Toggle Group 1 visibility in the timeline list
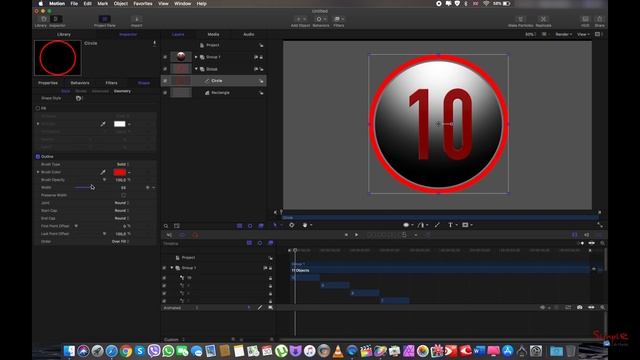 tap(164, 268)
